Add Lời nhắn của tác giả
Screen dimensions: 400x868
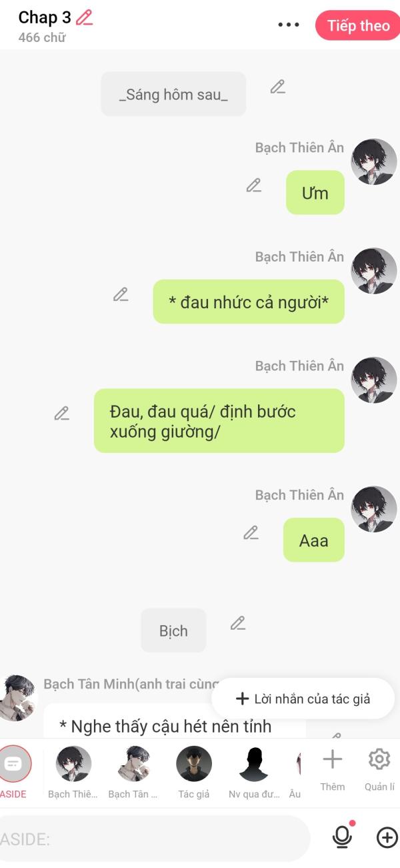click(x=303, y=699)
